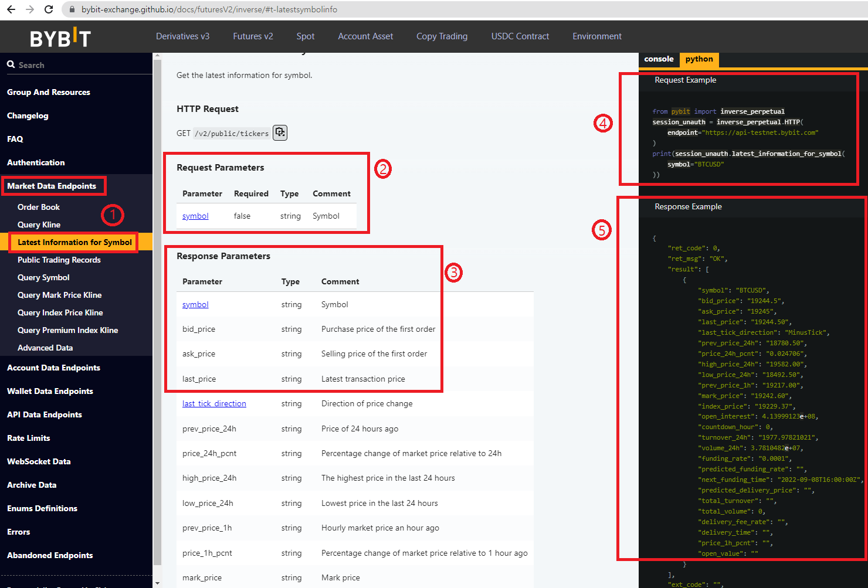Click the last_price parameter cell

(199, 379)
